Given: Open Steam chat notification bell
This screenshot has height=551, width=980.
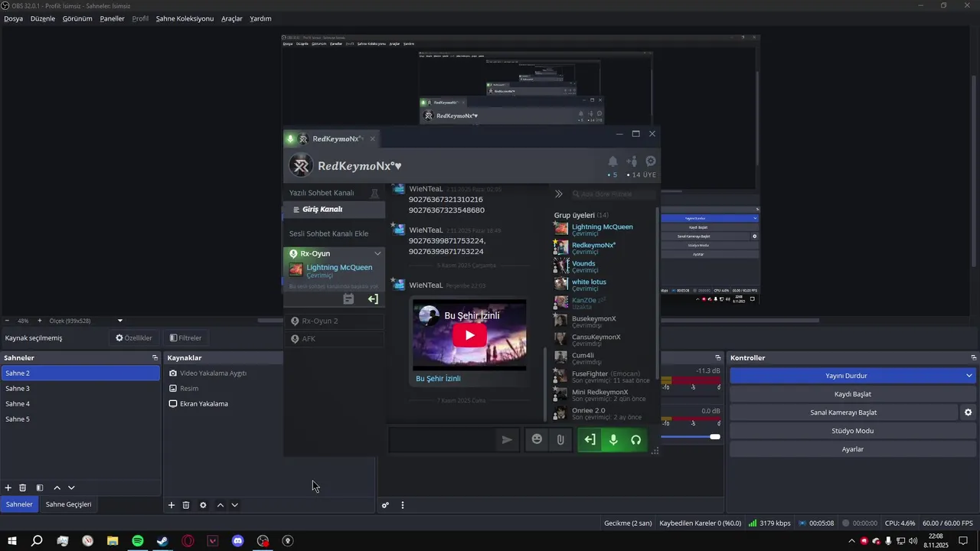Looking at the screenshot, I should coord(612,161).
